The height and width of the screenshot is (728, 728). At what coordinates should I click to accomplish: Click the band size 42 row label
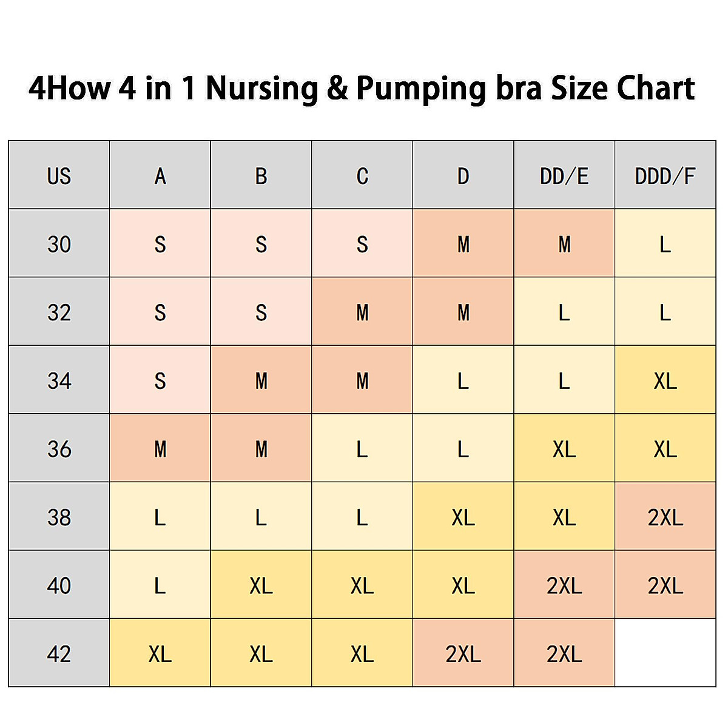coord(59,653)
